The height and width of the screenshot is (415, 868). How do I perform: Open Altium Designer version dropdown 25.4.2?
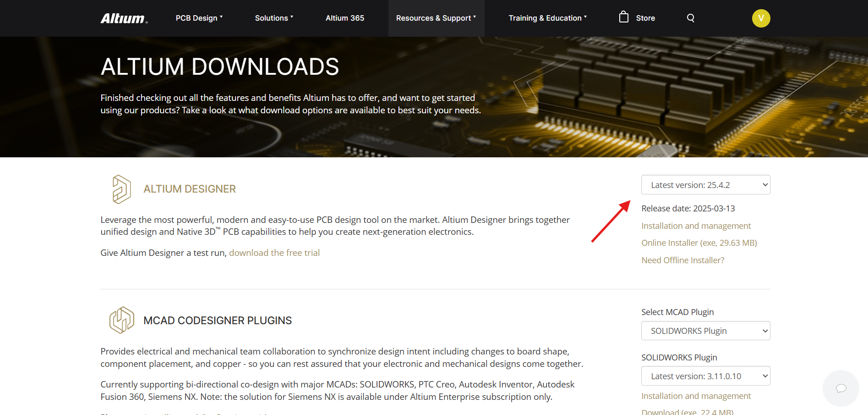point(705,185)
